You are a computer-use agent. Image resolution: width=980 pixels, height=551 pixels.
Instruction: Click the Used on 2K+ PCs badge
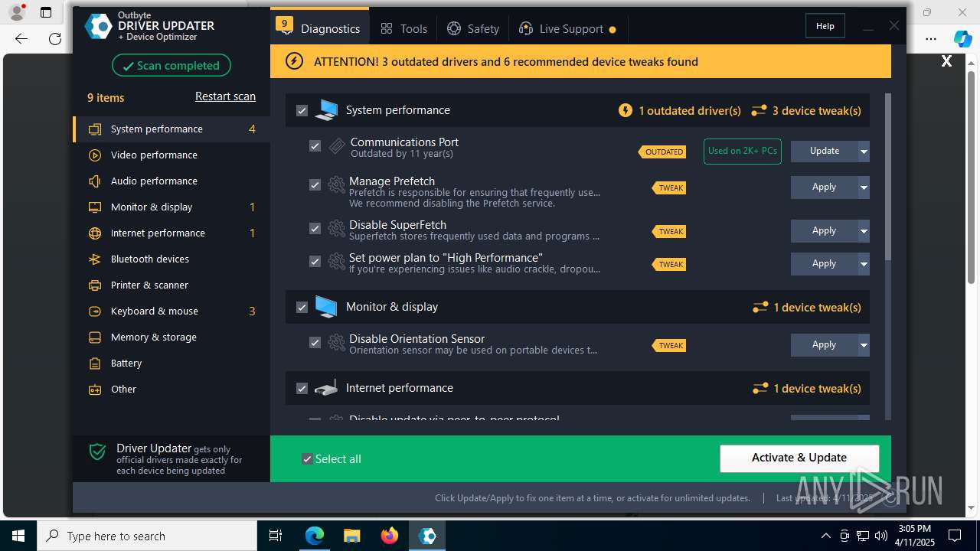click(743, 151)
